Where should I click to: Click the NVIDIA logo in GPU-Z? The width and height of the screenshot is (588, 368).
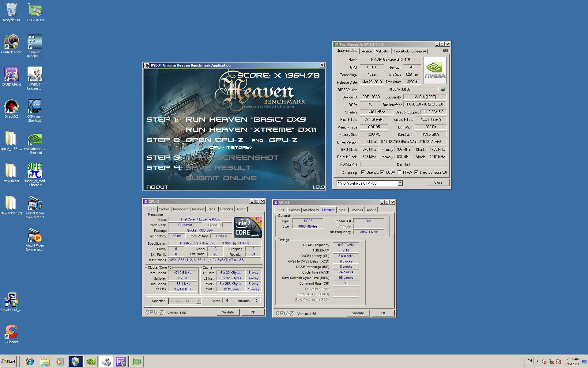pyautogui.click(x=435, y=70)
